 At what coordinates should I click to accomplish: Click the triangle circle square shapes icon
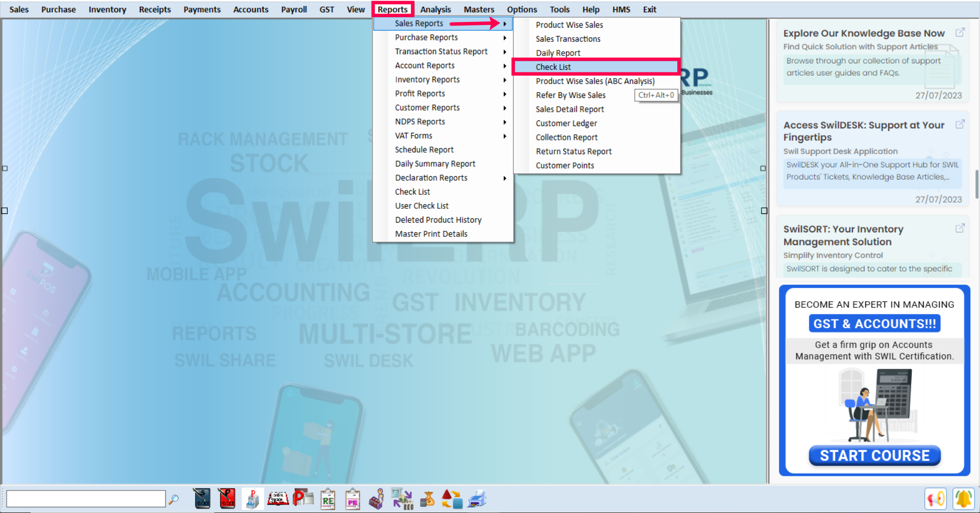click(x=452, y=499)
